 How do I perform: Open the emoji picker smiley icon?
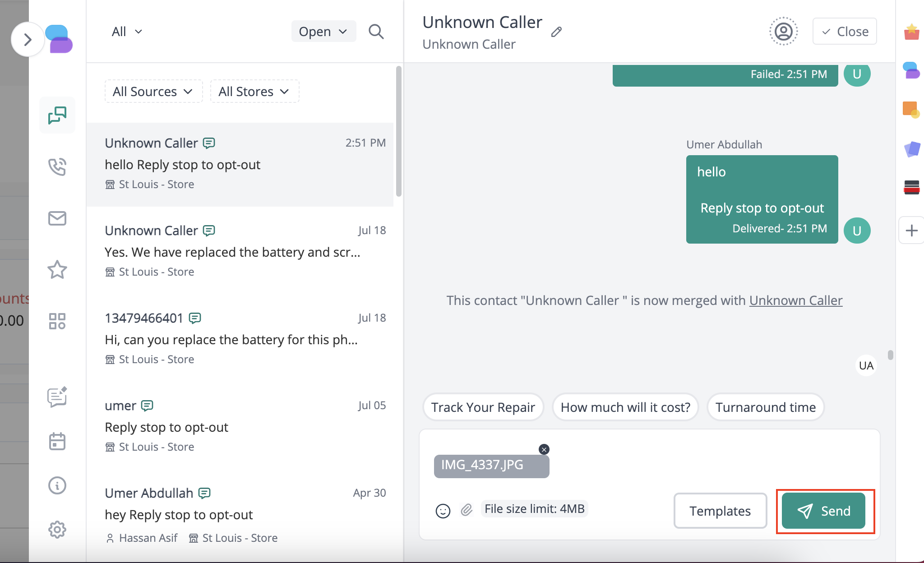443,511
